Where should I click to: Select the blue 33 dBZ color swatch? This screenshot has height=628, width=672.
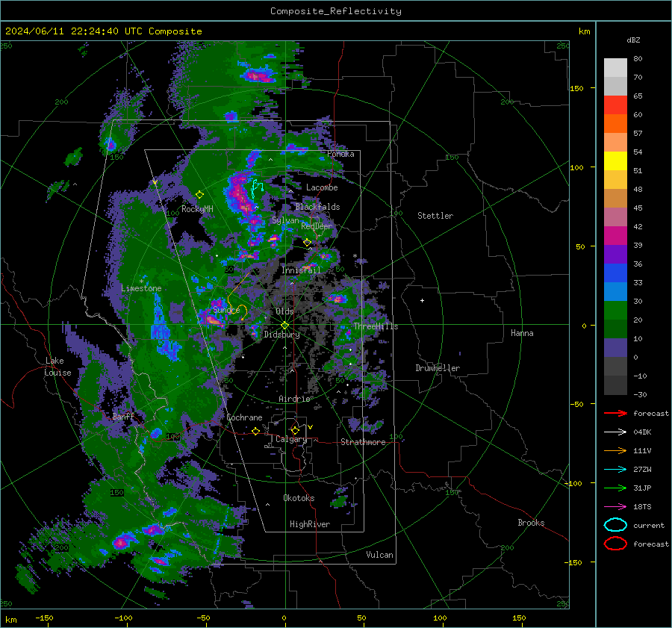pos(615,273)
